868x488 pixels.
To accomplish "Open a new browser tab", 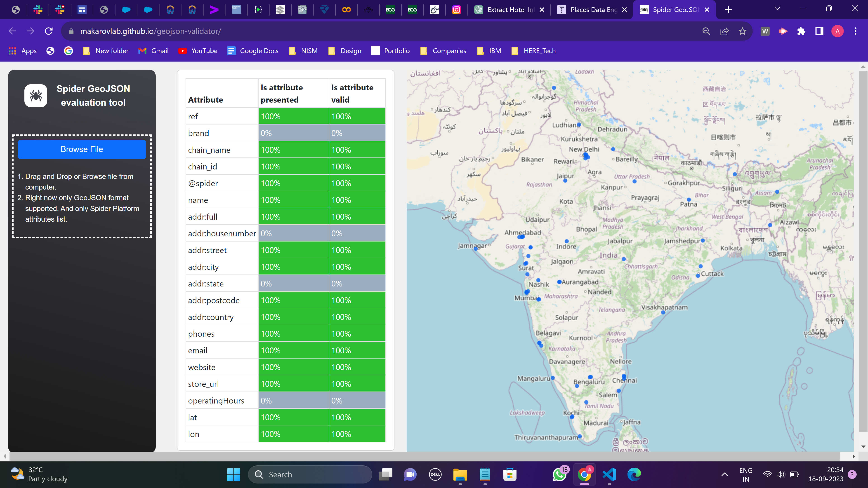I will (x=728, y=10).
